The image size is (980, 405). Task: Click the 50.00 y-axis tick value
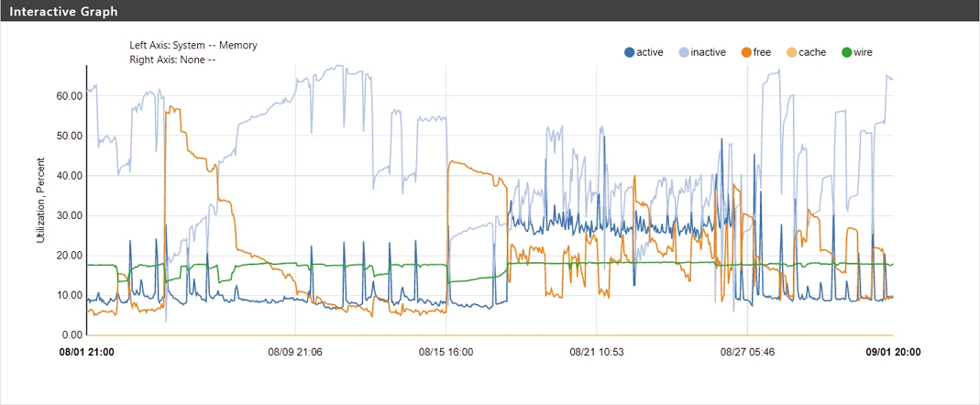68,136
